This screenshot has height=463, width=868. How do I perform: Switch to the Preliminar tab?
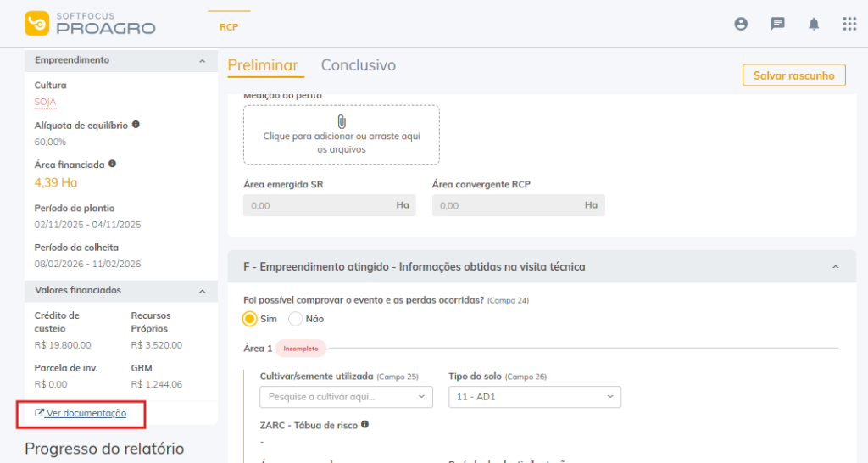(x=263, y=65)
